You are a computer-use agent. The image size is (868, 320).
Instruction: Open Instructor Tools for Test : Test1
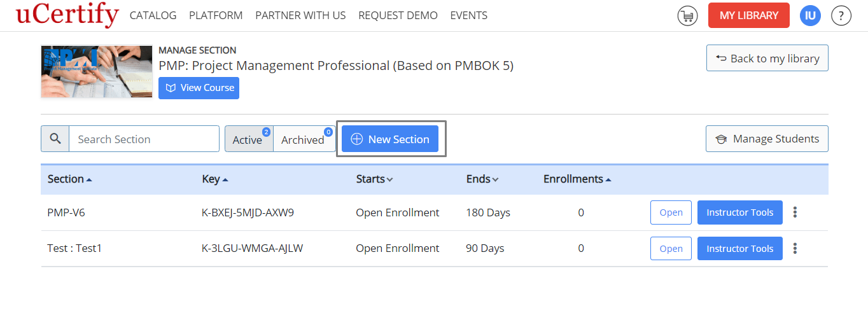click(740, 249)
